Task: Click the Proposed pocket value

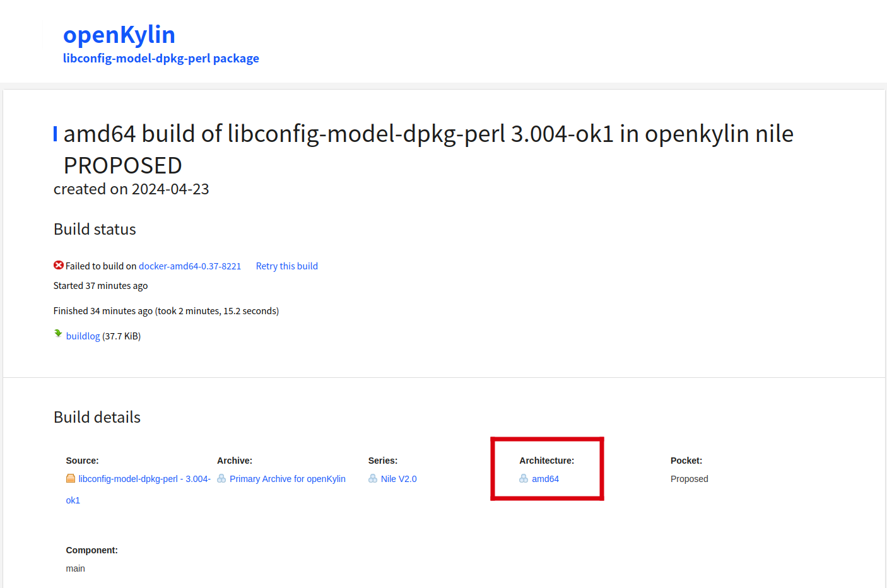Action: point(689,479)
